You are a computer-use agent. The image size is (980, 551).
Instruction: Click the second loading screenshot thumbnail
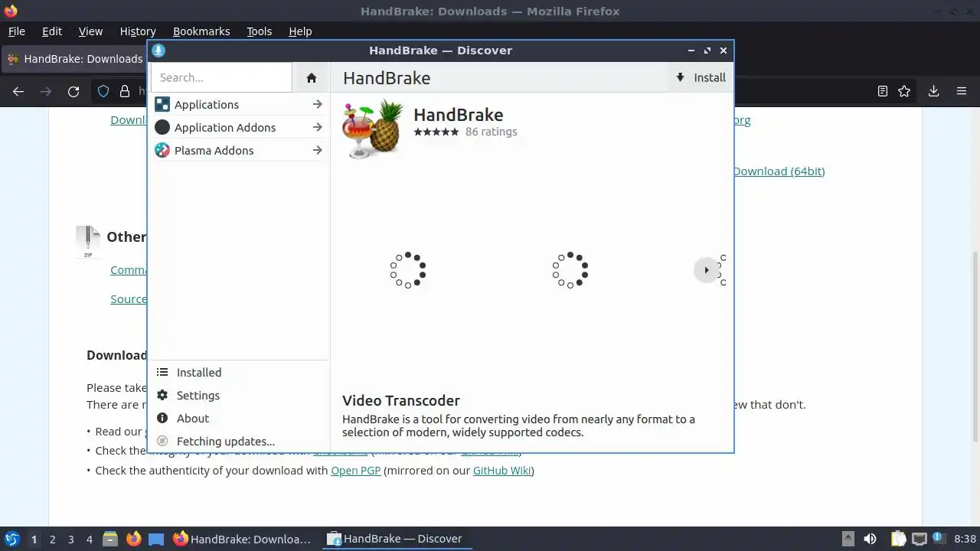(x=570, y=270)
